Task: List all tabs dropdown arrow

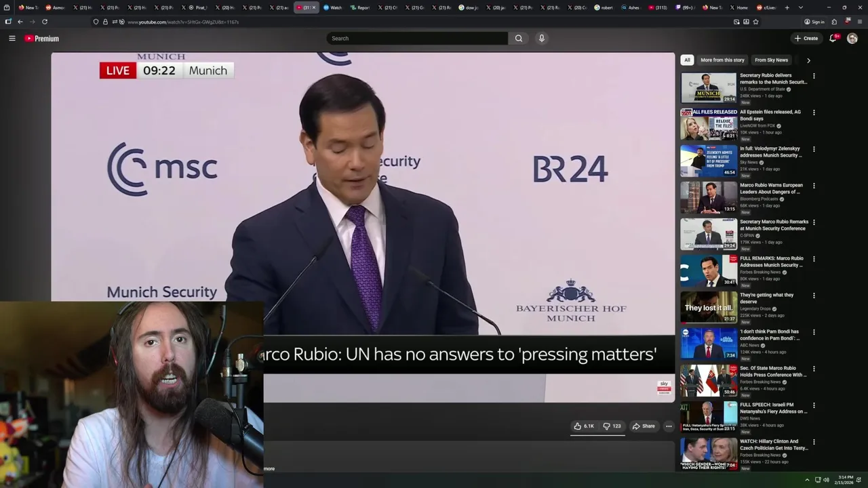Action: [x=801, y=7]
